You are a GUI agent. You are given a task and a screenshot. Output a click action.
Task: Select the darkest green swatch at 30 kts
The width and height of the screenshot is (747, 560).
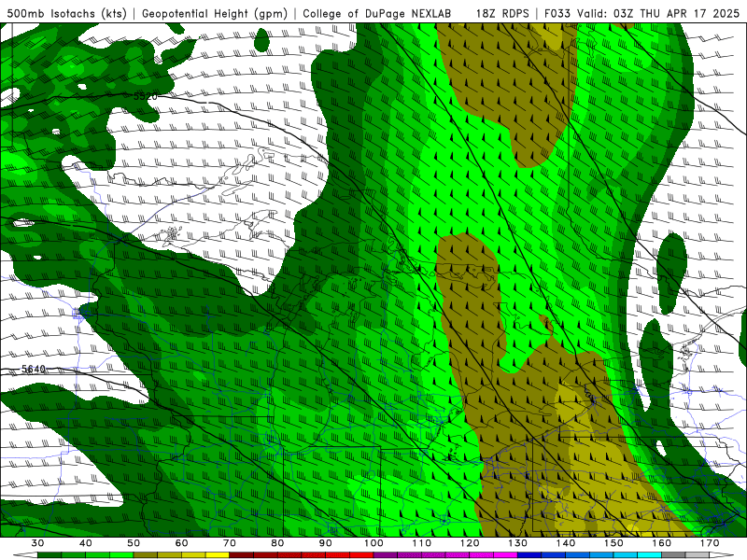point(49,554)
